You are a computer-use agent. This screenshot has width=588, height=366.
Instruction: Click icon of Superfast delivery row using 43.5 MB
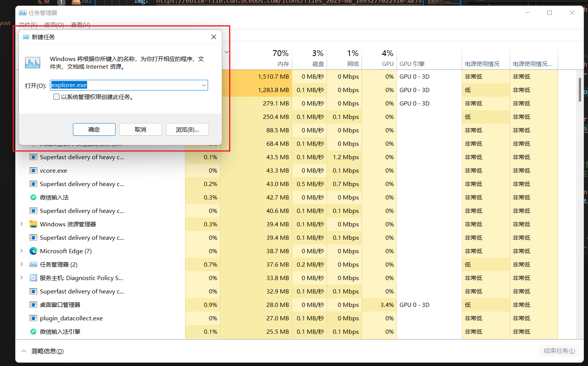point(33,157)
